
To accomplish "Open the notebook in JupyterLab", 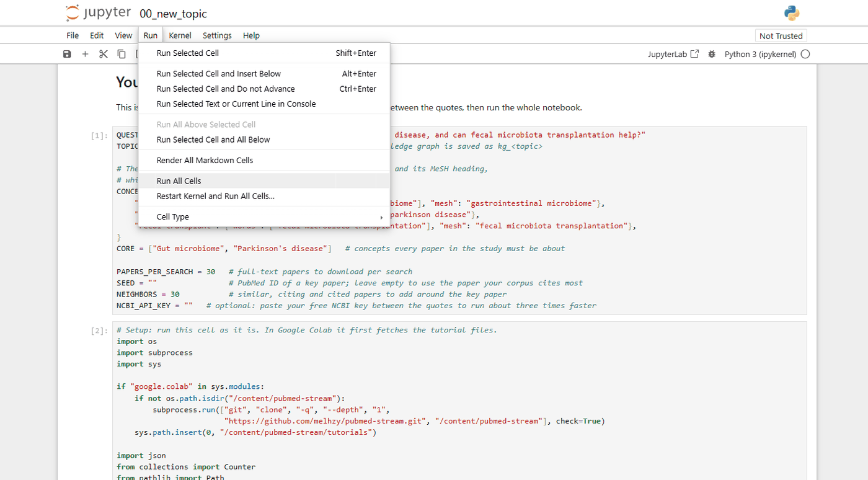I will 673,54.
